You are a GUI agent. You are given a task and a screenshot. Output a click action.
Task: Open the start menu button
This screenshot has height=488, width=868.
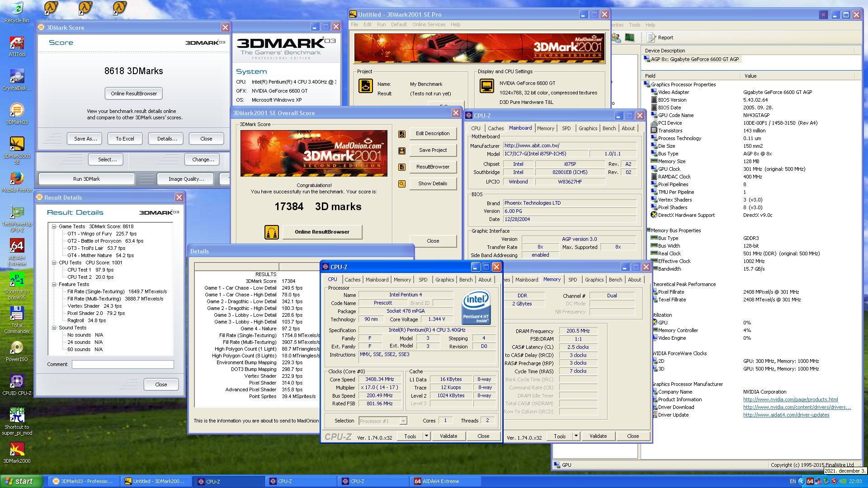(x=22, y=481)
